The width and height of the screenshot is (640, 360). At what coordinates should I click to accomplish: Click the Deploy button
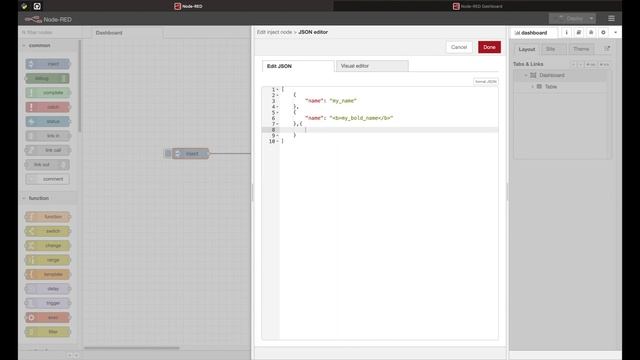point(568,19)
